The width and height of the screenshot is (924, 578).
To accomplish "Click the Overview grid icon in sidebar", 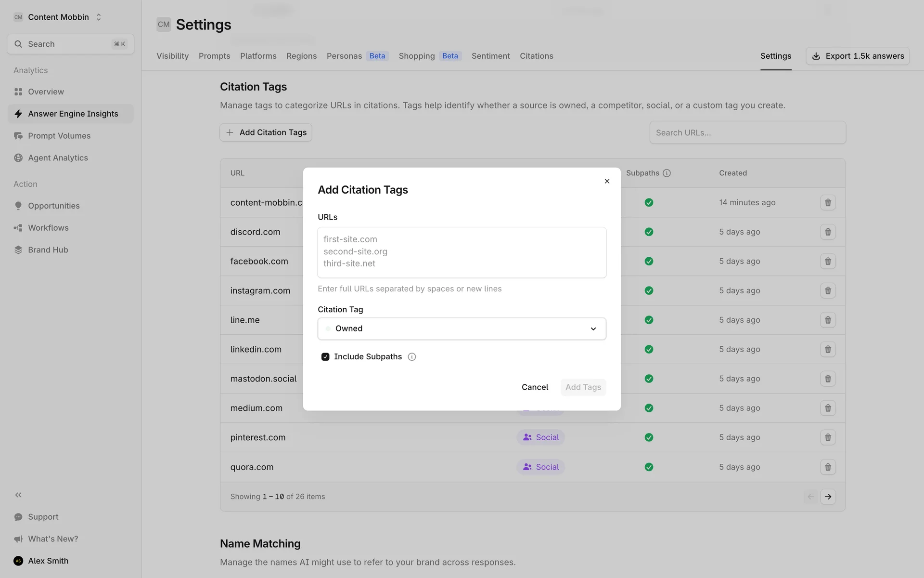I will pyautogui.click(x=18, y=92).
